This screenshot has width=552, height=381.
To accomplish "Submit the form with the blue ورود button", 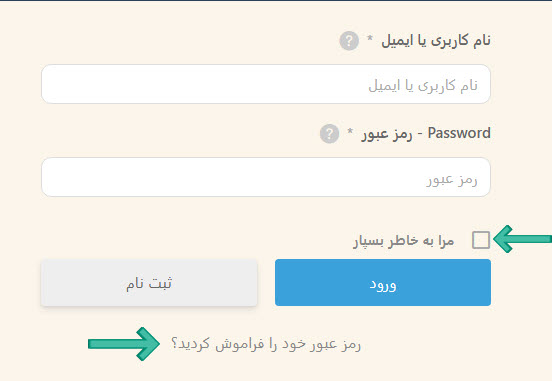I will point(383,282).
